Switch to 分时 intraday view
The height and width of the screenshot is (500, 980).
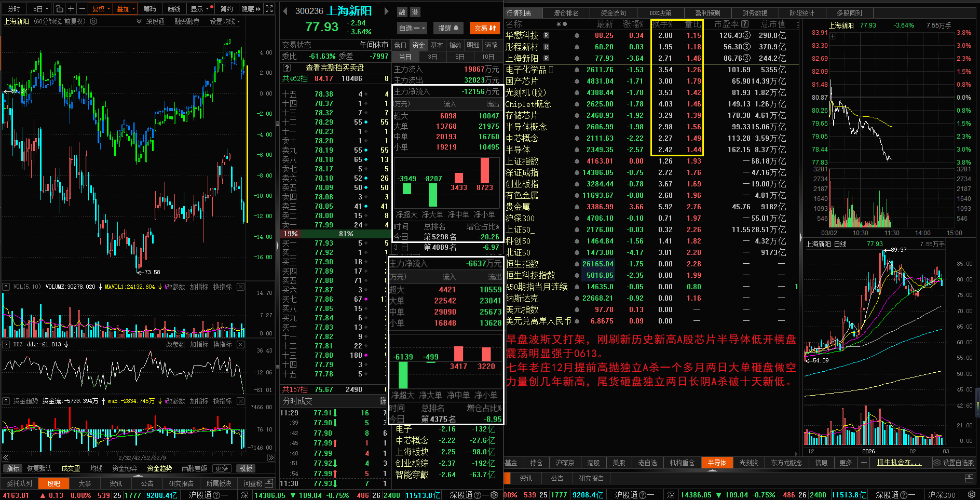point(14,9)
